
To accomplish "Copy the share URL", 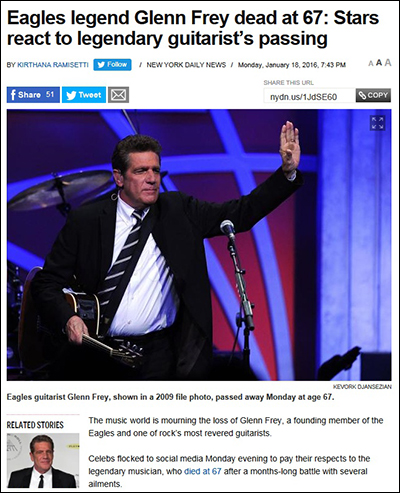I will pyautogui.click(x=373, y=95).
